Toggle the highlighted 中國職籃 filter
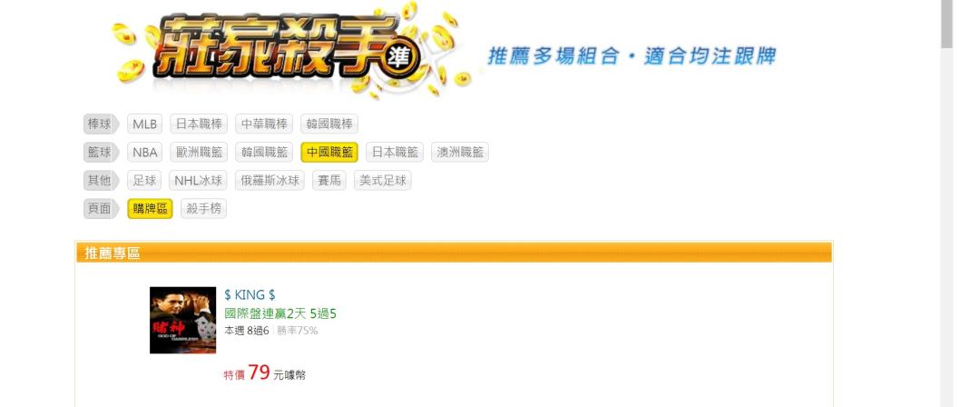Image resolution: width=980 pixels, height=407 pixels. [x=329, y=152]
